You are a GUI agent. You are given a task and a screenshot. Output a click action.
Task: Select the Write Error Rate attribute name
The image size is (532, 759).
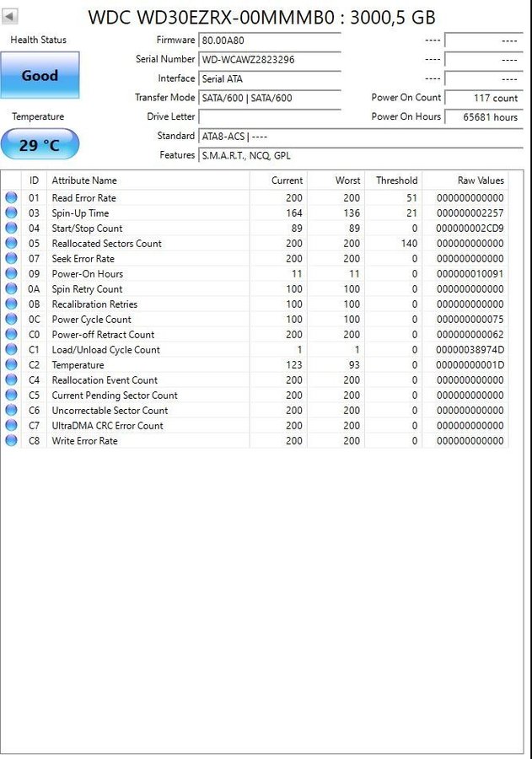(x=84, y=441)
